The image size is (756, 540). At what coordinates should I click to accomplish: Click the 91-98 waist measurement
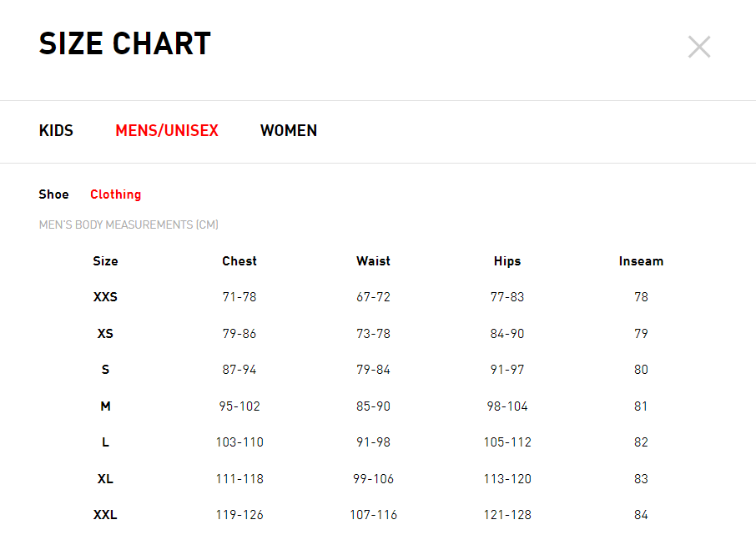coord(373,442)
